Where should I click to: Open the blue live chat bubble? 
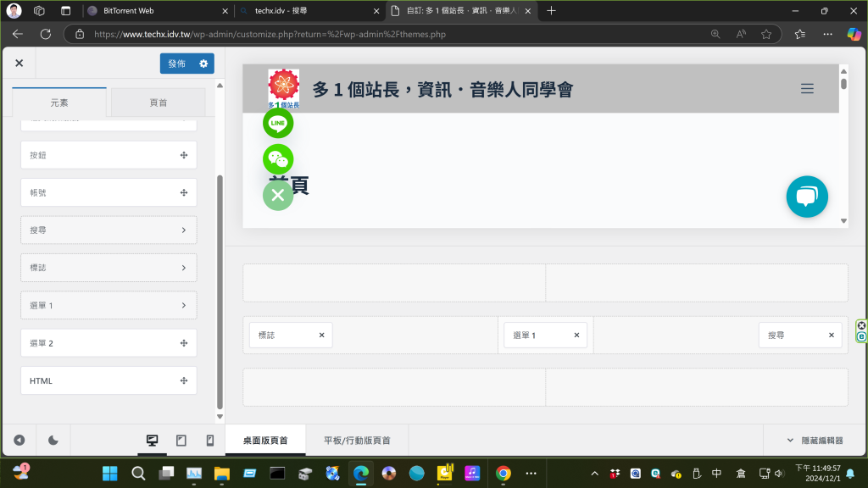coord(806,197)
